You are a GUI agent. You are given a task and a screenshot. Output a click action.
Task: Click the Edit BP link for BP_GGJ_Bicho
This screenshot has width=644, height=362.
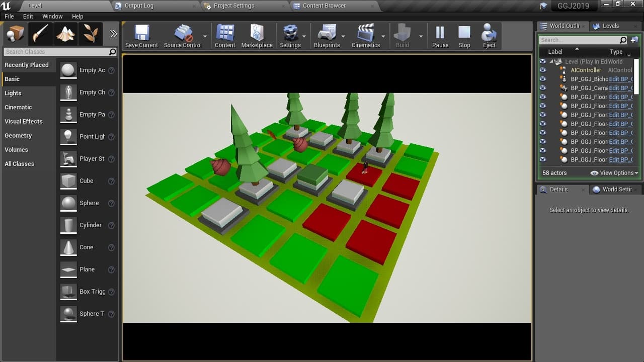[x=621, y=79]
